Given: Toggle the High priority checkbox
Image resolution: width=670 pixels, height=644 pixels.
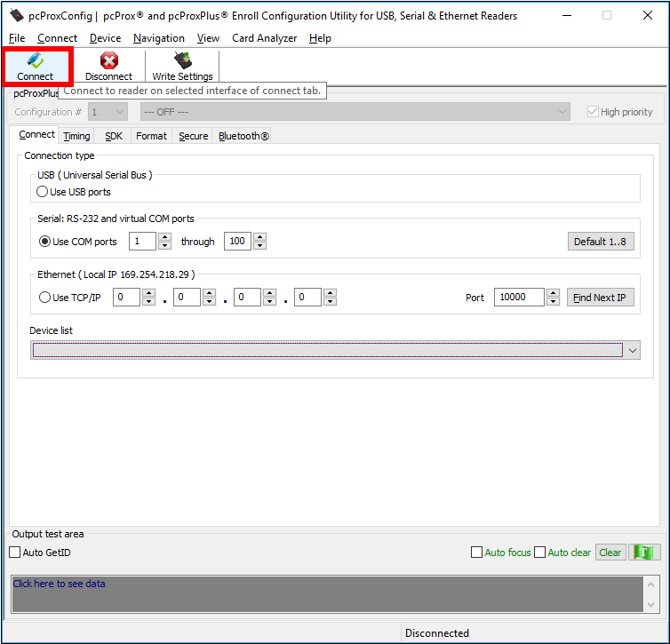Looking at the screenshot, I should pos(593,112).
